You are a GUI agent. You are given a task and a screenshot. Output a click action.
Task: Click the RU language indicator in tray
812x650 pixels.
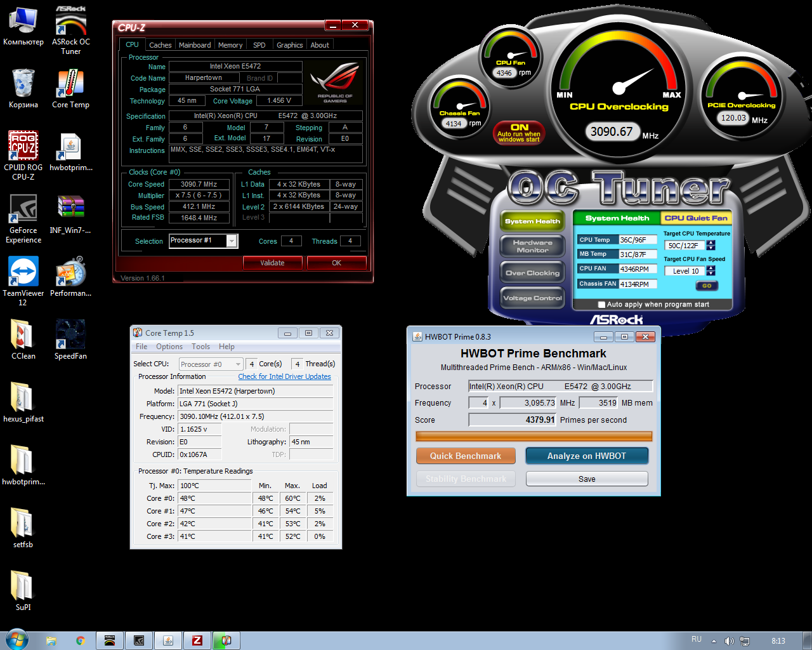(x=697, y=639)
